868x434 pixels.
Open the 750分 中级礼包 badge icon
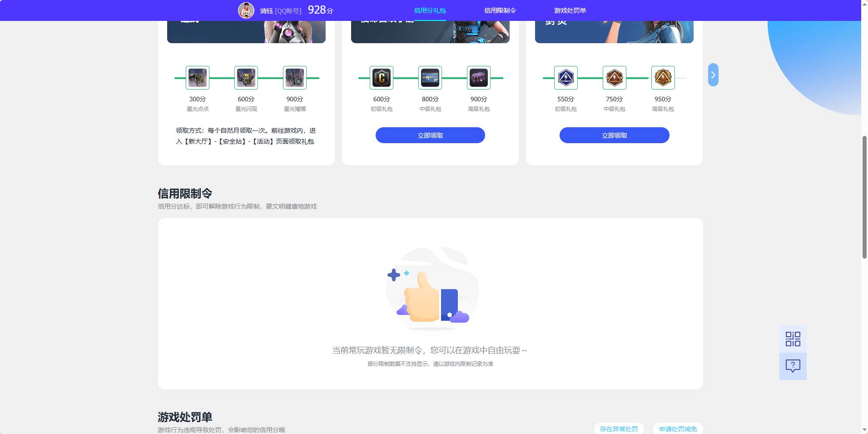point(615,78)
